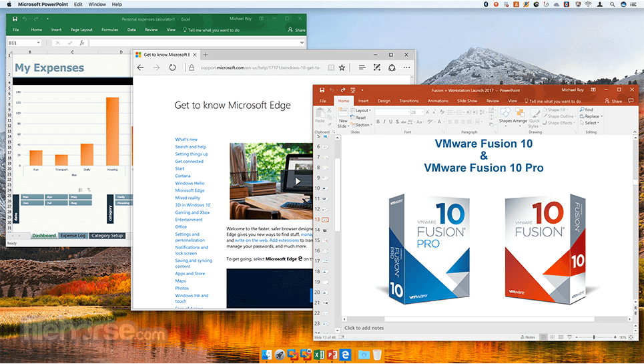Click Reset button in PowerPoint Slides group

coord(358,118)
